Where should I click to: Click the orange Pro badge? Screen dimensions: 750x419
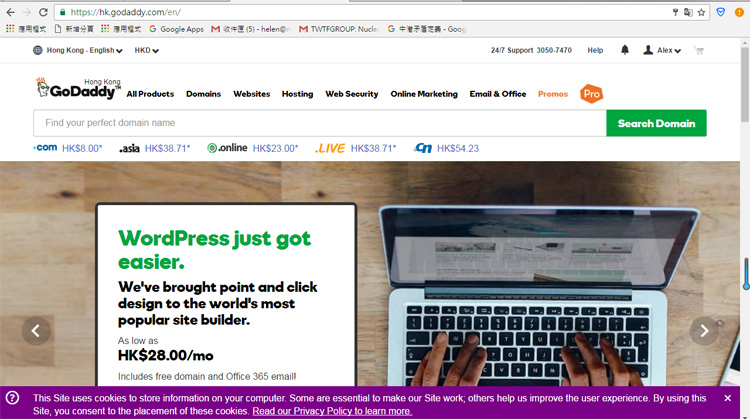click(x=592, y=94)
